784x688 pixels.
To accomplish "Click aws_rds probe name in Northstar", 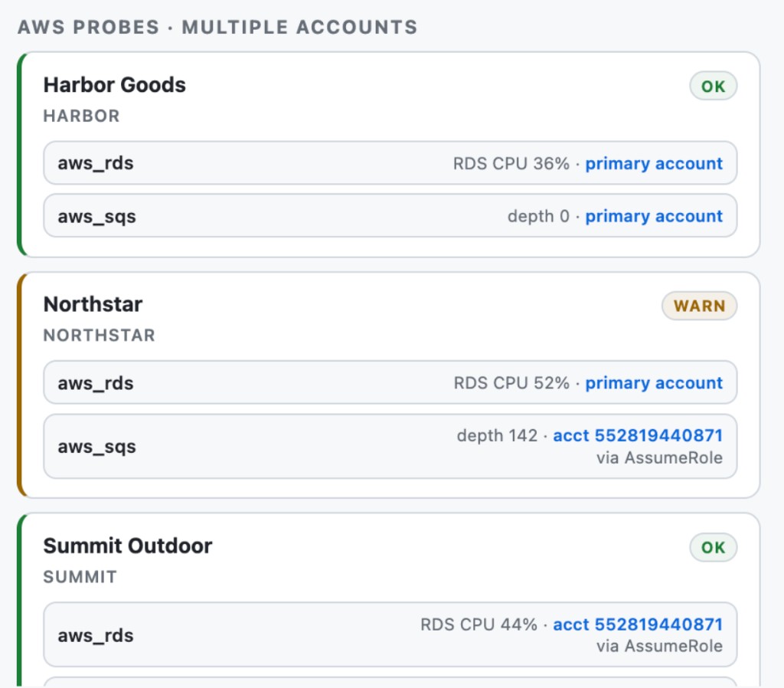I will (x=96, y=383).
